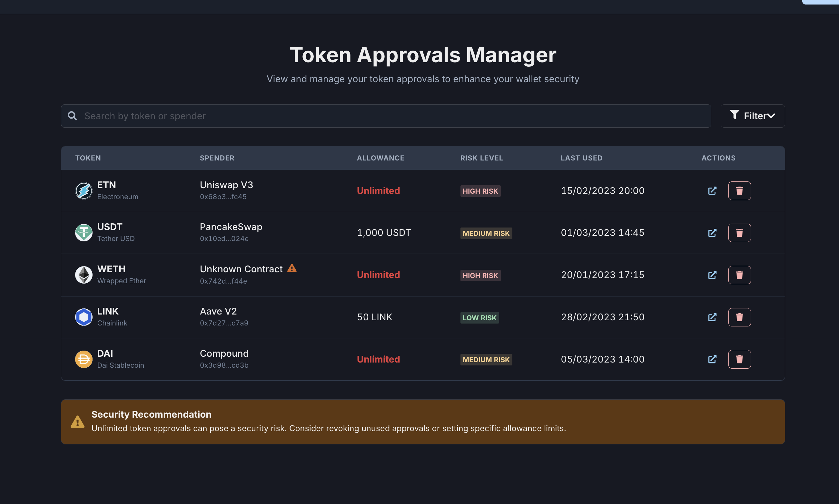
Task: Open external link for DAI approval
Action: (x=712, y=359)
